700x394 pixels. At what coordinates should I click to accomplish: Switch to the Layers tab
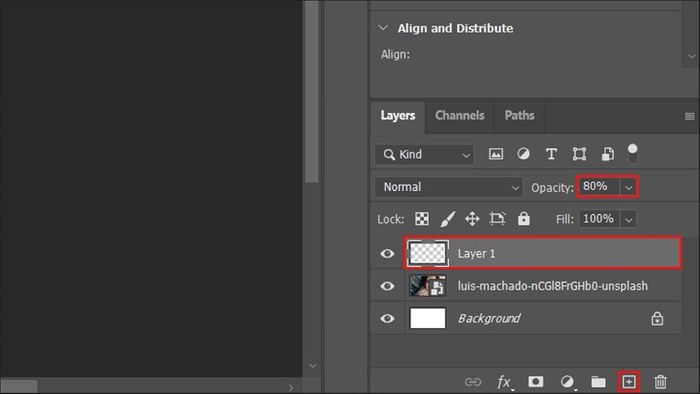[x=398, y=116]
